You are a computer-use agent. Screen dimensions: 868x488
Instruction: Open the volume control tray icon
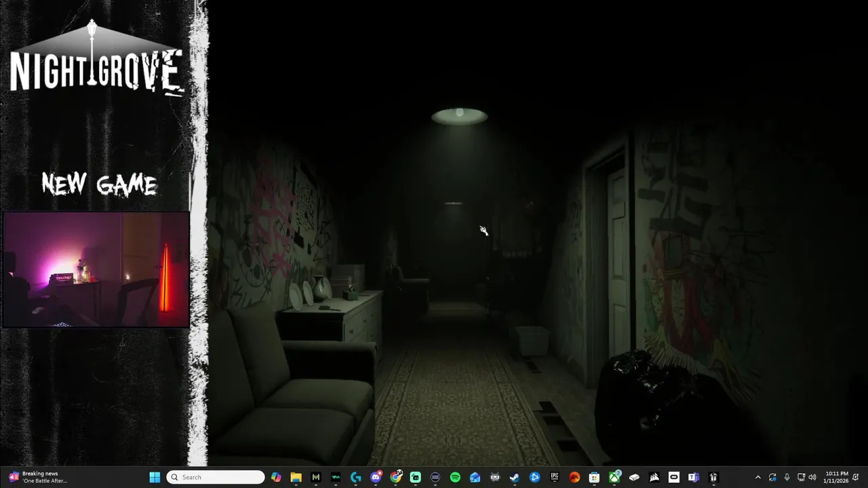[812, 477]
